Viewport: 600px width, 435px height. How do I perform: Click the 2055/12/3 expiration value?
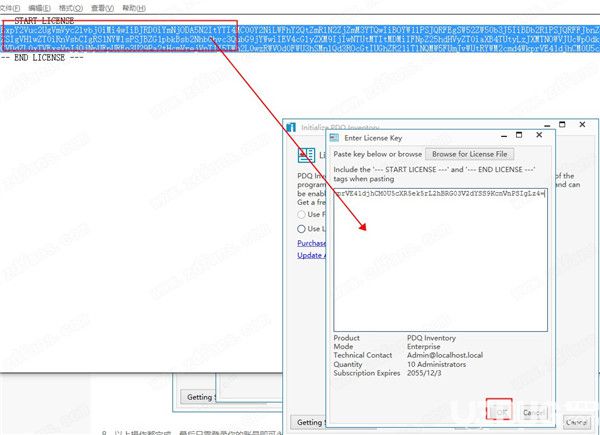coord(424,373)
